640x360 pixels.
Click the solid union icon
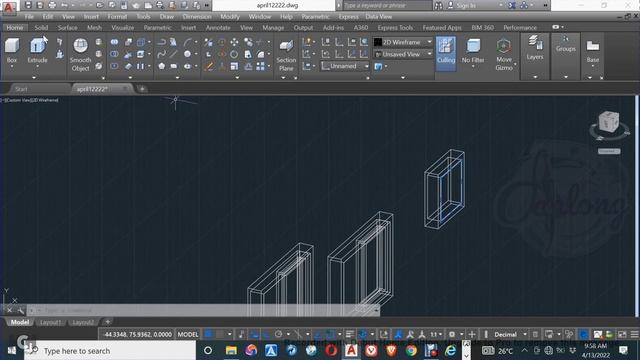point(114,42)
